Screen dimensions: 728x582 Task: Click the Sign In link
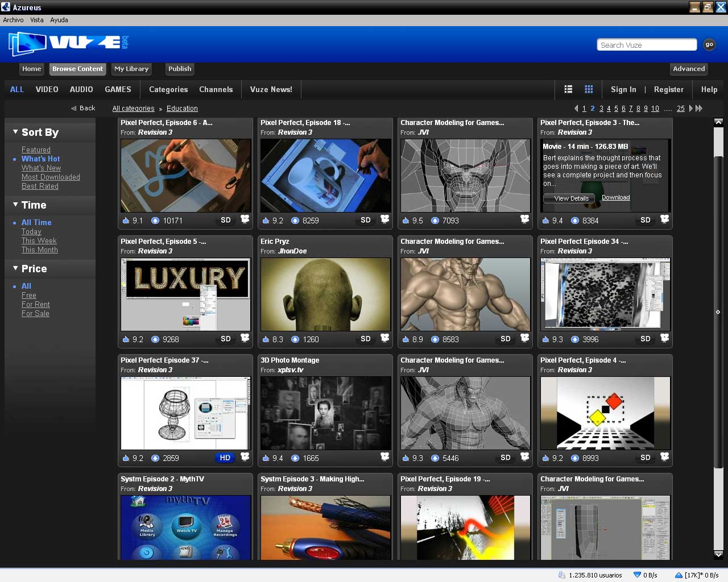tap(623, 89)
